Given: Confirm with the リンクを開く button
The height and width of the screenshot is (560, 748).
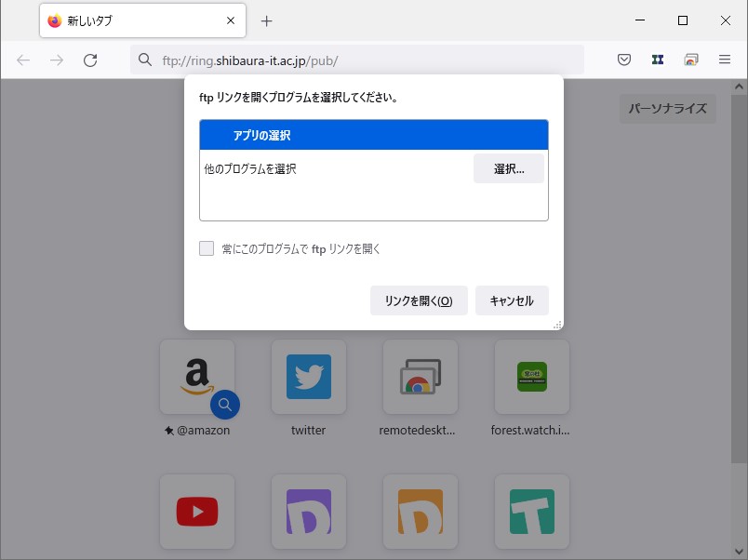Looking at the screenshot, I should (x=419, y=300).
